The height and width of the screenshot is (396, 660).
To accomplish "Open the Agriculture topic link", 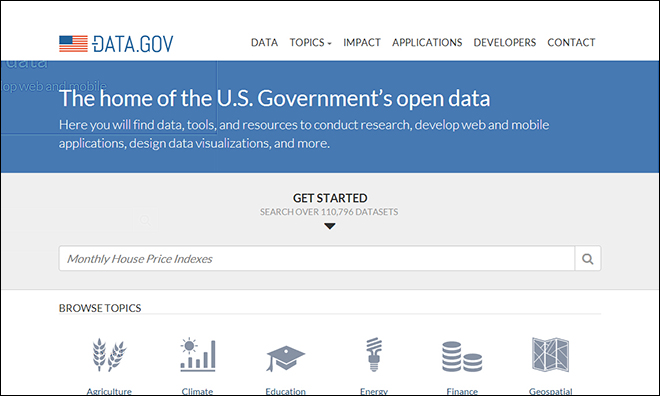I will 109,391.
